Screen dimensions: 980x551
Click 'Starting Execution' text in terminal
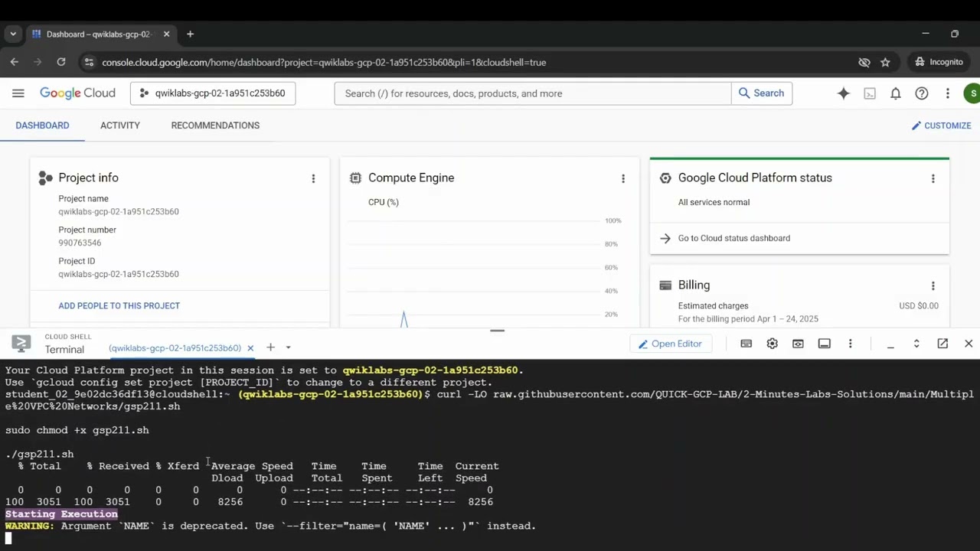coord(61,514)
